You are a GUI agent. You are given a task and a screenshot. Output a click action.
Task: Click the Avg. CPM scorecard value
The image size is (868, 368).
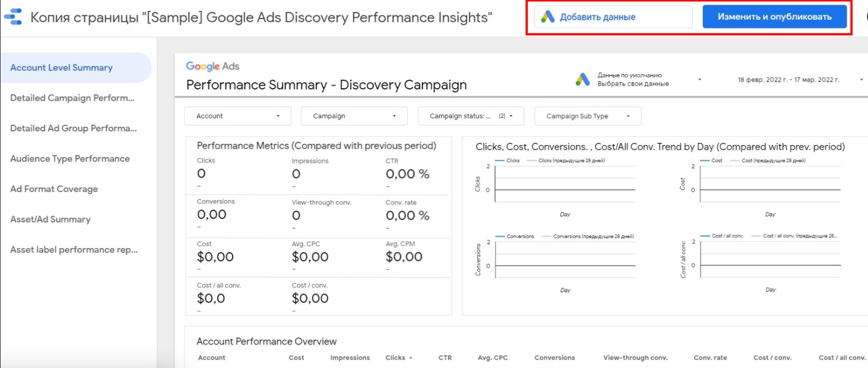(404, 257)
